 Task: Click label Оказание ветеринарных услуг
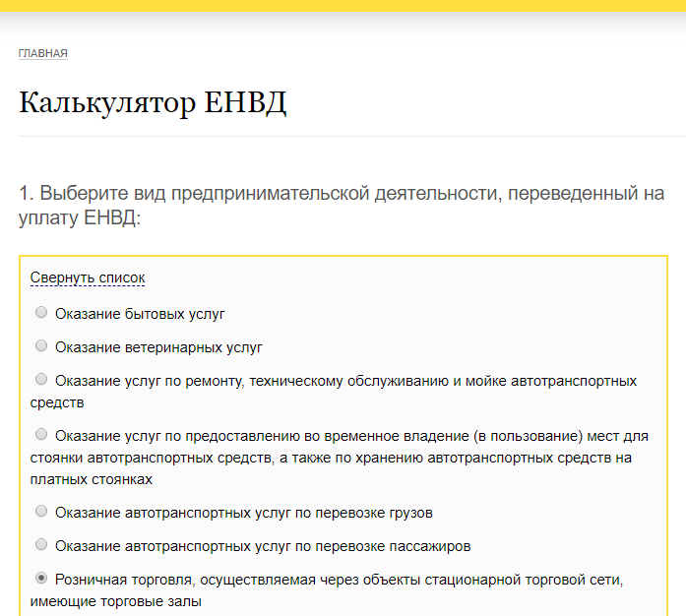tap(158, 347)
